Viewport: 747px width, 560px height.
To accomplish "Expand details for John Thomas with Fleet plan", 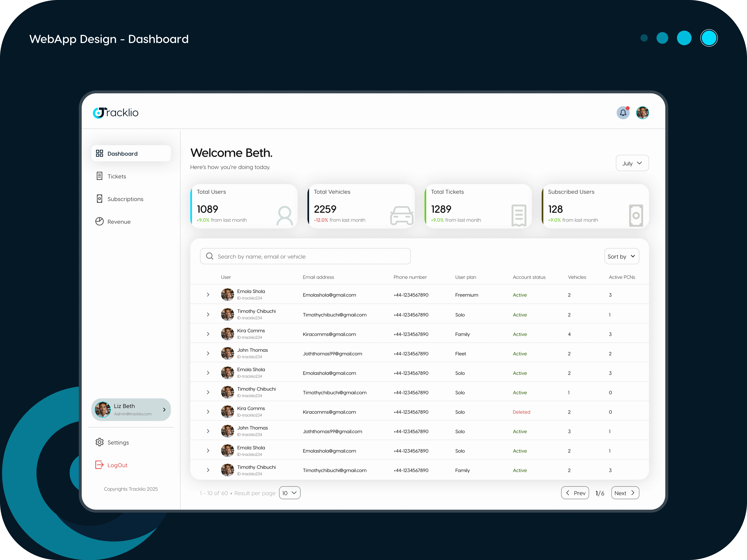I will [x=208, y=353].
